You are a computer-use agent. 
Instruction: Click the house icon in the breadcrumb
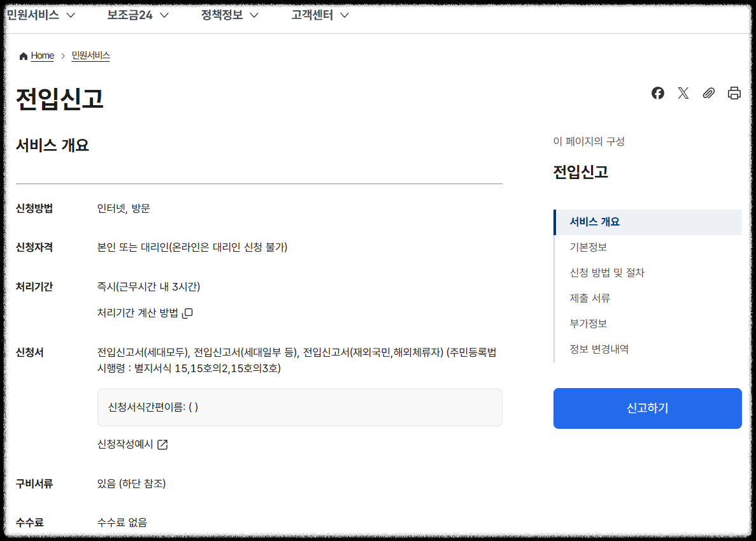click(23, 55)
